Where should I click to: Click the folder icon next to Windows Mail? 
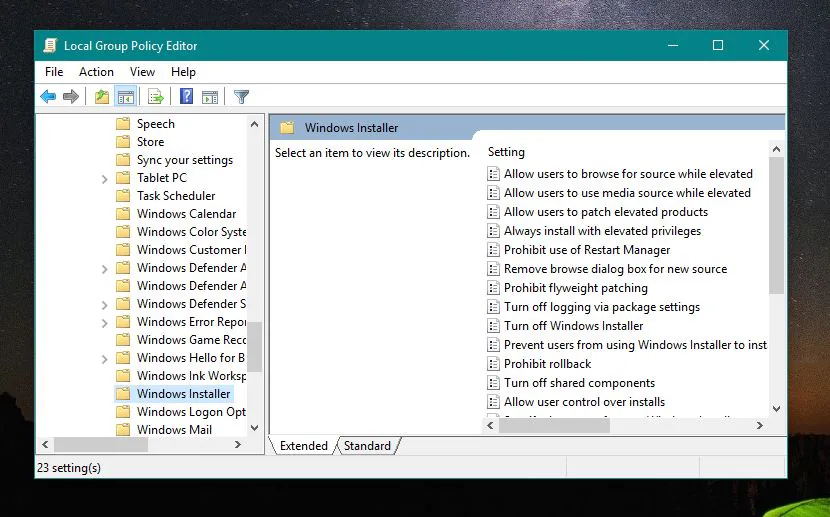click(123, 430)
